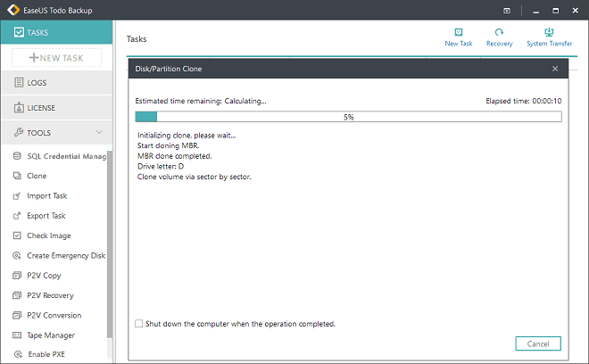Click the + NEW TASK button
The image size is (589, 364).
point(56,58)
